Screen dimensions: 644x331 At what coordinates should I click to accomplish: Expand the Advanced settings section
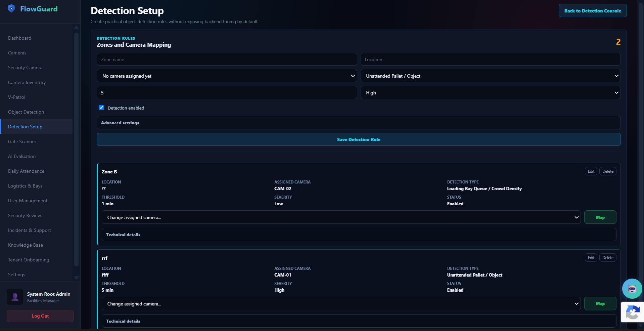[359, 123]
